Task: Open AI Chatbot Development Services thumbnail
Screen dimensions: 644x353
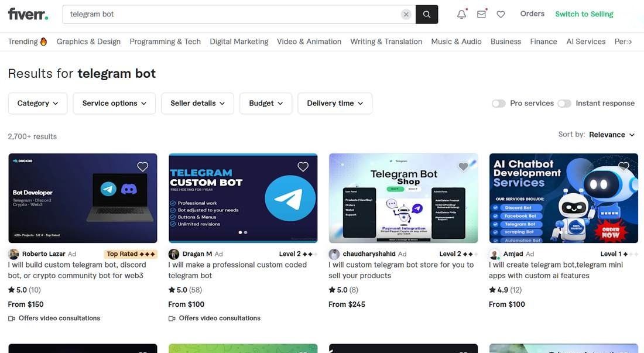Action: click(563, 198)
